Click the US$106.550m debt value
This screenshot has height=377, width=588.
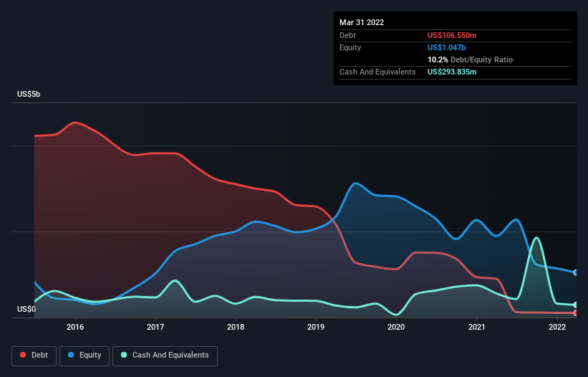452,35
